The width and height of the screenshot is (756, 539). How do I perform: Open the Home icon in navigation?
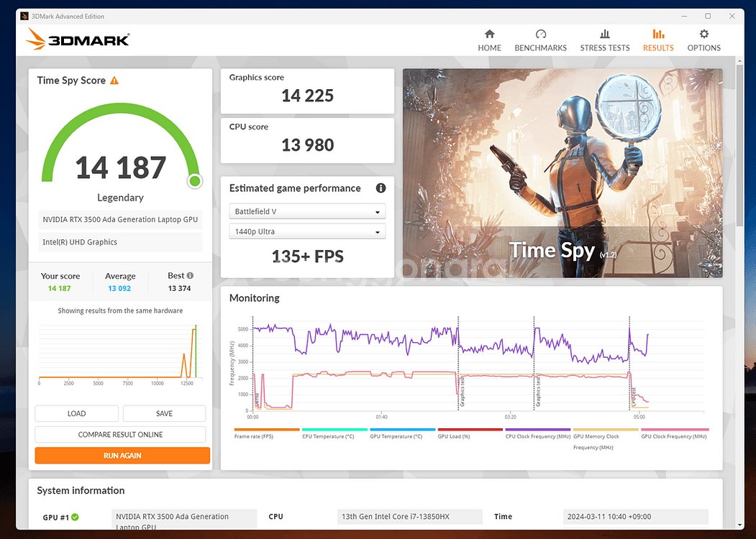(x=489, y=34)
